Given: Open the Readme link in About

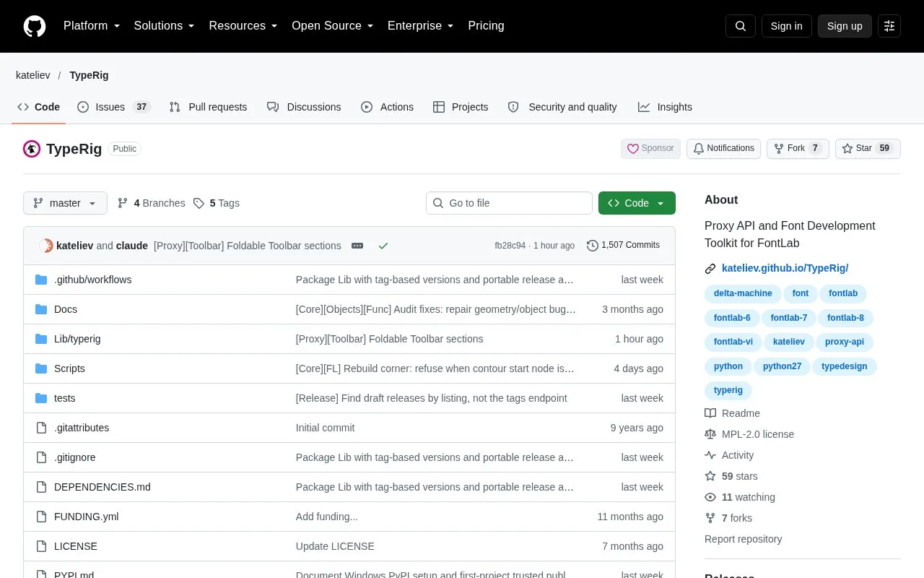Looking at the screenshot, I should pos(732,413).
